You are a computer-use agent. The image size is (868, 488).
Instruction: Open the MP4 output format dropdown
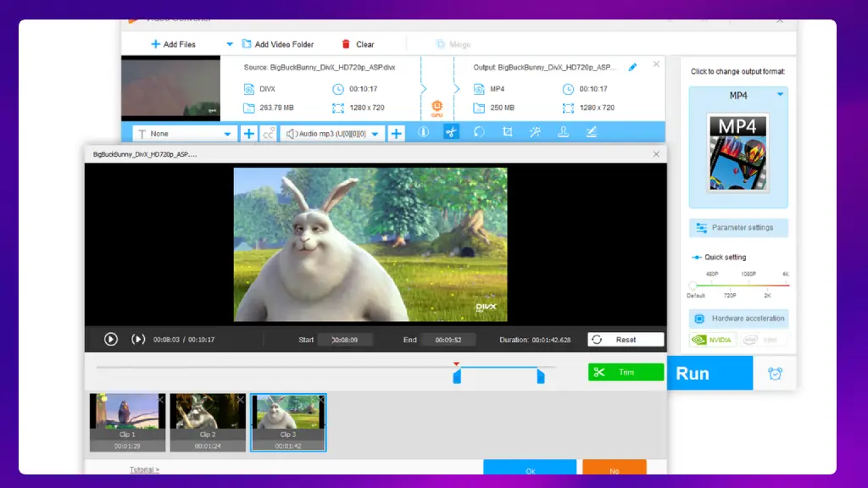point(780,95)
